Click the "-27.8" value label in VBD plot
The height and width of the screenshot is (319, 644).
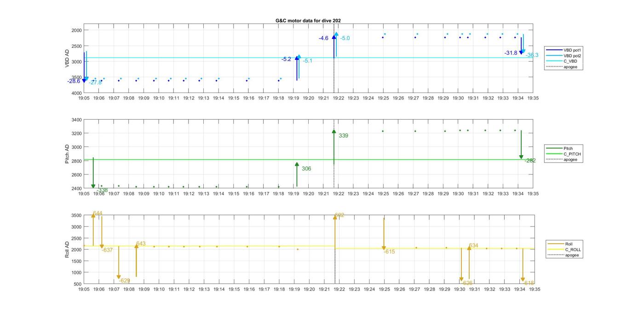click(x=95, y=82)
